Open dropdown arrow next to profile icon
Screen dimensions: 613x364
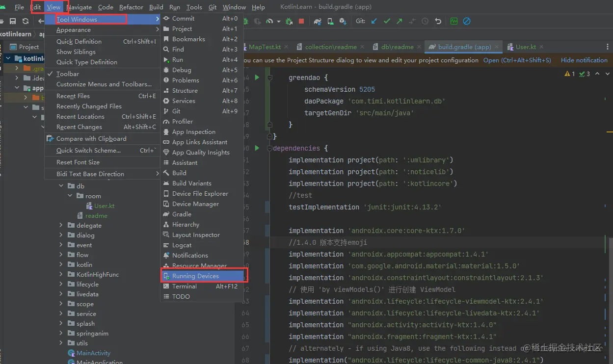278,22
